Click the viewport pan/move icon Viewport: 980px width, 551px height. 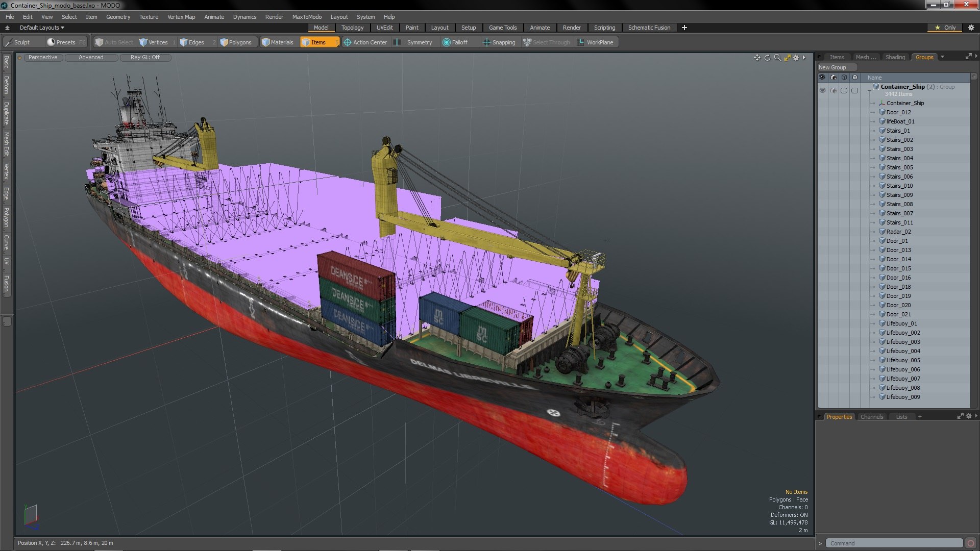coord(757,58)
